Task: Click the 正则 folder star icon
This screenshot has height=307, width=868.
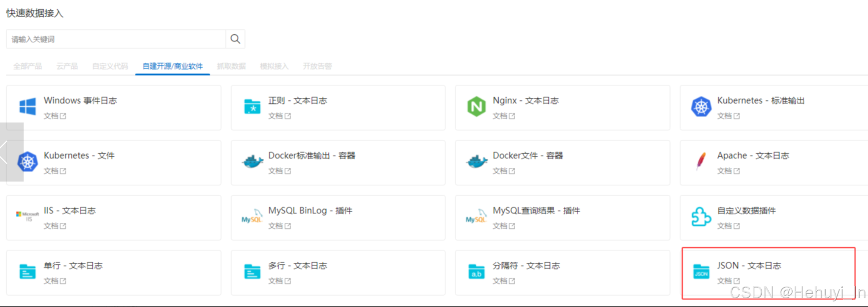Action: [x=252, y=106]
